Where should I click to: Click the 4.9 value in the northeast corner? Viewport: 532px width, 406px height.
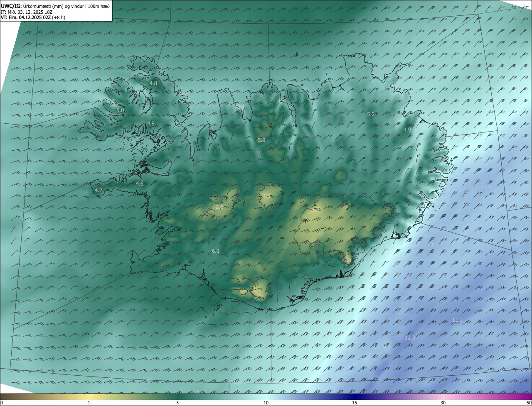click(x=407, y=130)
